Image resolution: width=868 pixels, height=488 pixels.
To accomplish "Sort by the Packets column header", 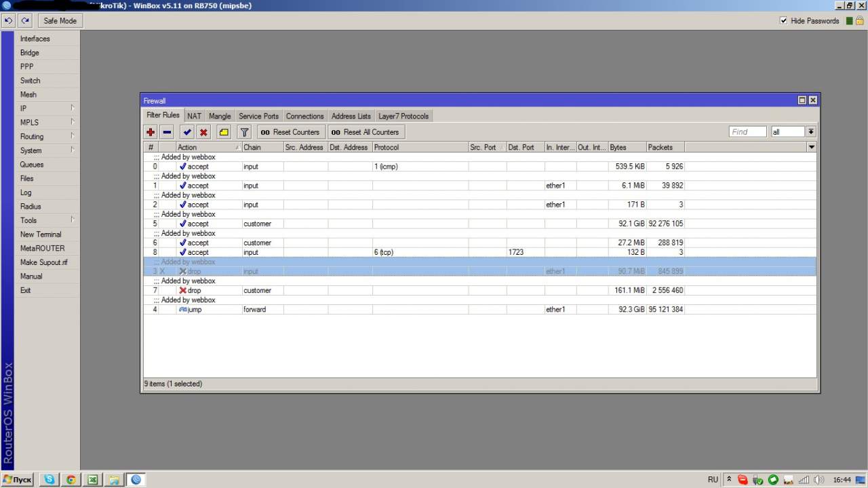I will pyautogui.click(x=665, y=147).
